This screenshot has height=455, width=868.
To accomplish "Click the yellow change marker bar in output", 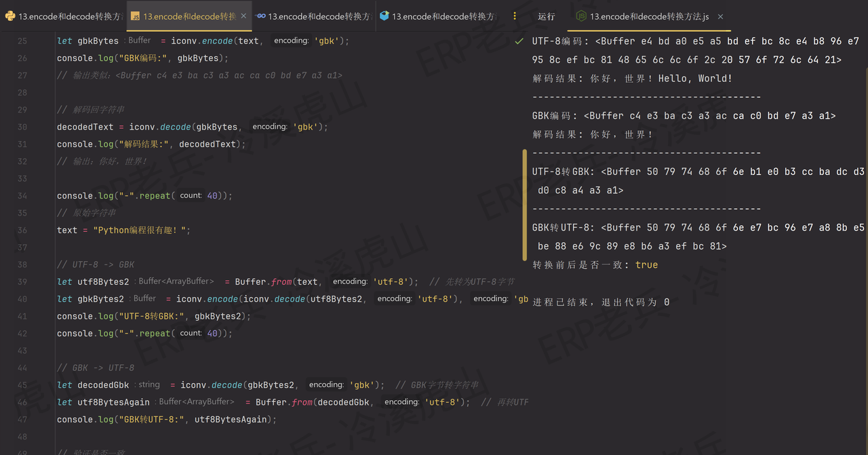I will pos(524,203).
